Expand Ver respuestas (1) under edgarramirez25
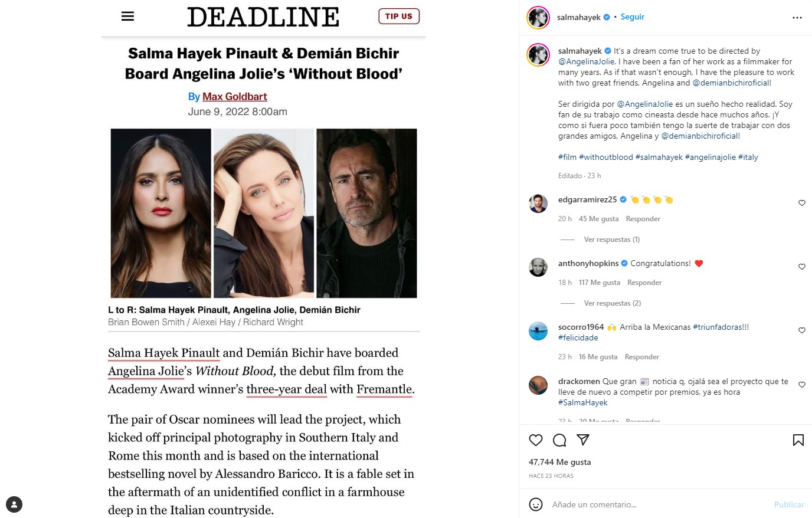 (x=612, y=240)
